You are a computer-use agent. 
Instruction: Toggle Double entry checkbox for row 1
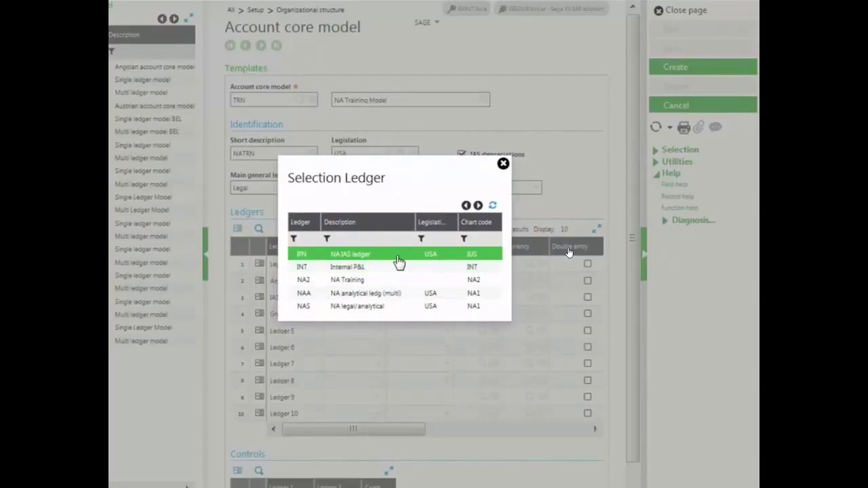point(588,264)
